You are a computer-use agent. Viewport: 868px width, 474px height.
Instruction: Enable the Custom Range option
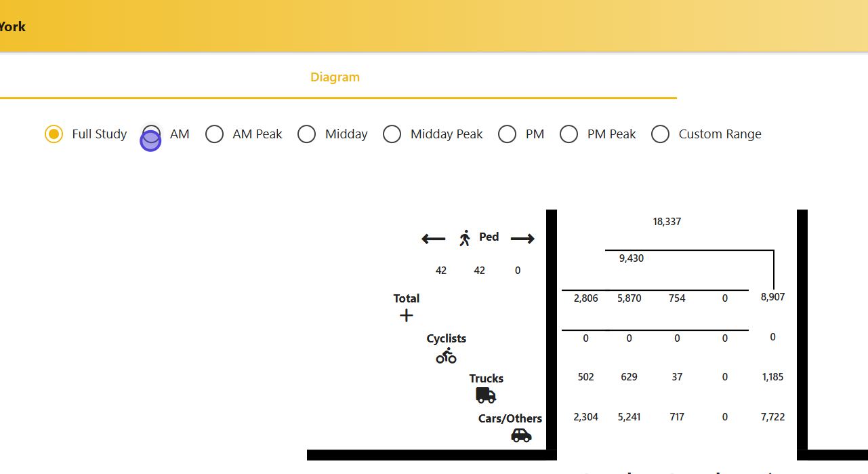click(661, 134)
